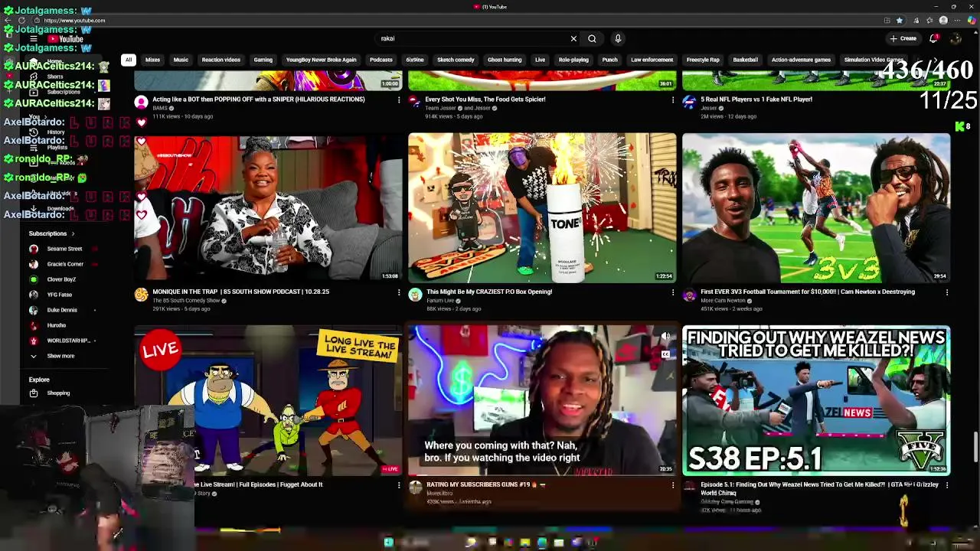
Task: Open options menu for 3V3 Football Tournament video
Action: click(x=947, y=292)
